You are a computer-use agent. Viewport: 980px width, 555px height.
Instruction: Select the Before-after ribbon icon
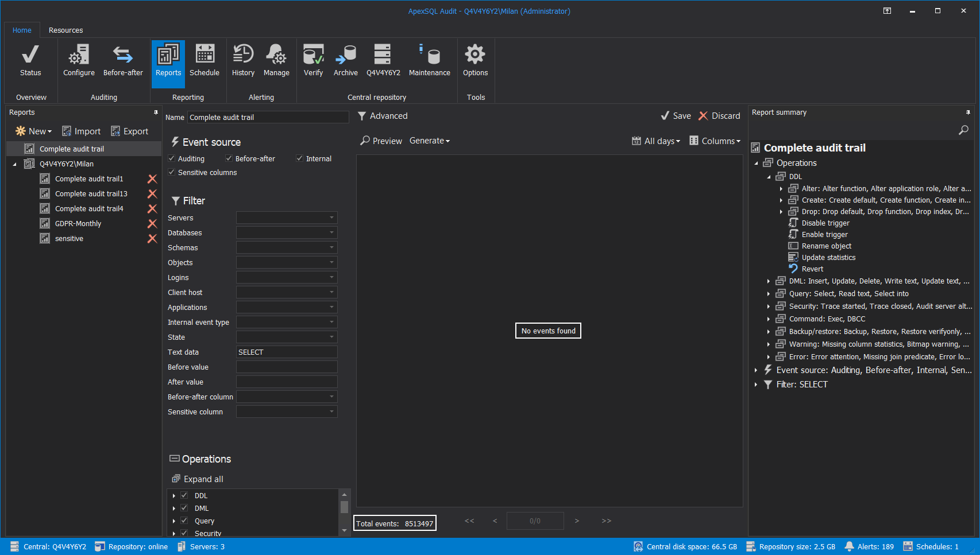123,60
